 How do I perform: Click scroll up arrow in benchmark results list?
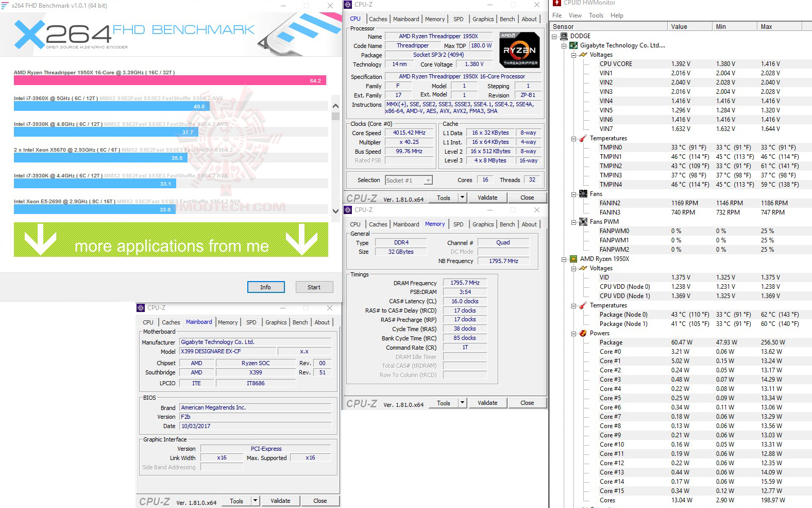[335, 106]
